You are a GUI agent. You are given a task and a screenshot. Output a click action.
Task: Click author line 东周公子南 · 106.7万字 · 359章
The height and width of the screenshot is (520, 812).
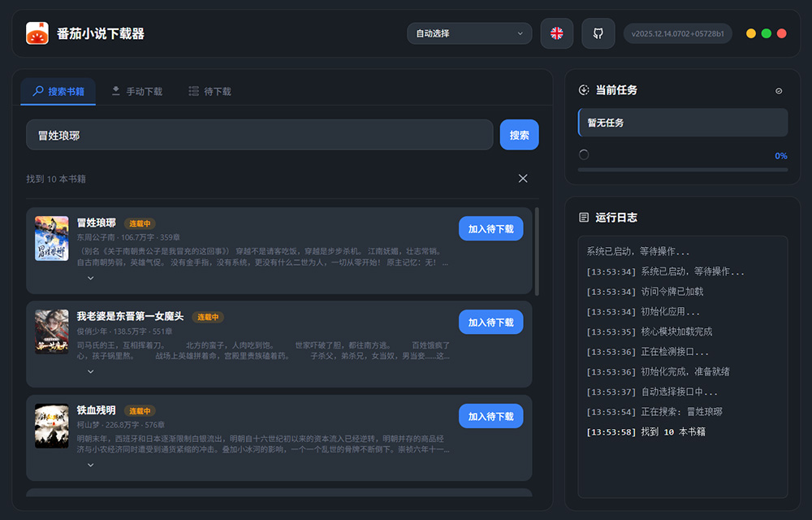click(x=128, y=237)
